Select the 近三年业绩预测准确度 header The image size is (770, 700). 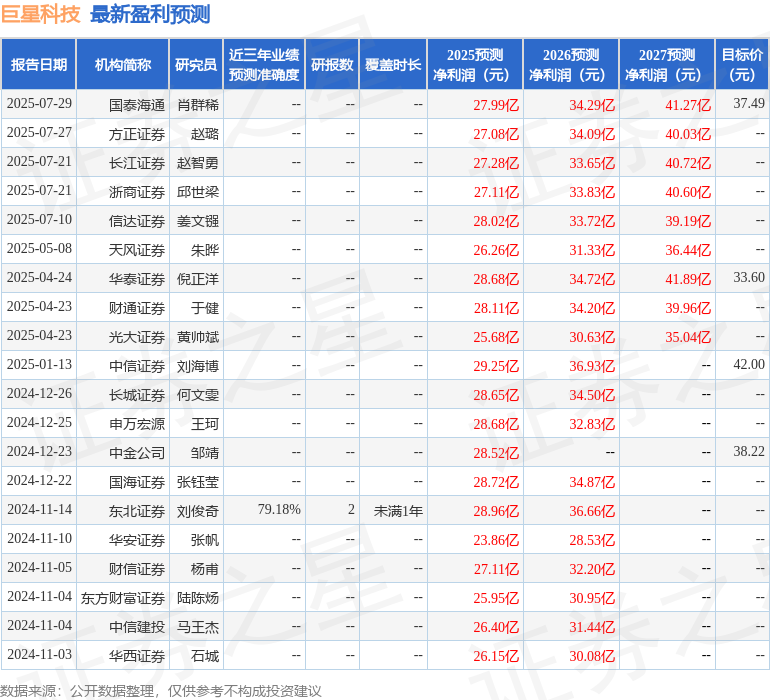point(264,64)
